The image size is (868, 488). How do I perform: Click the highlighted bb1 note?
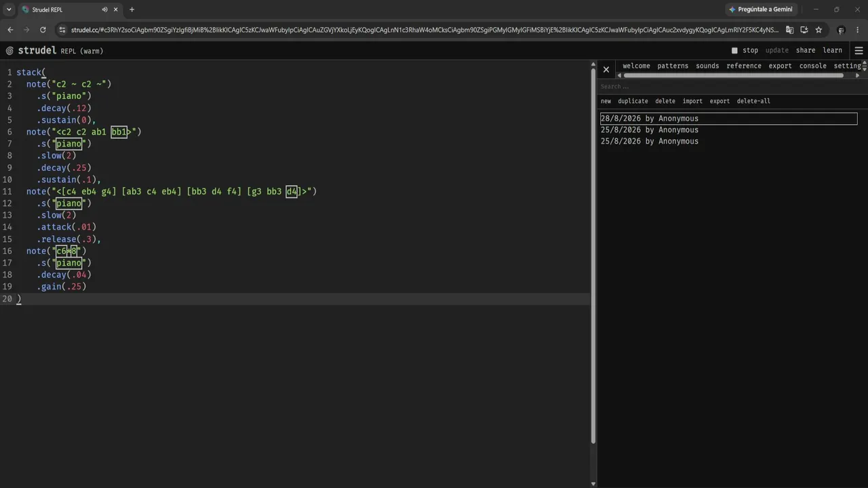[119, 132]
